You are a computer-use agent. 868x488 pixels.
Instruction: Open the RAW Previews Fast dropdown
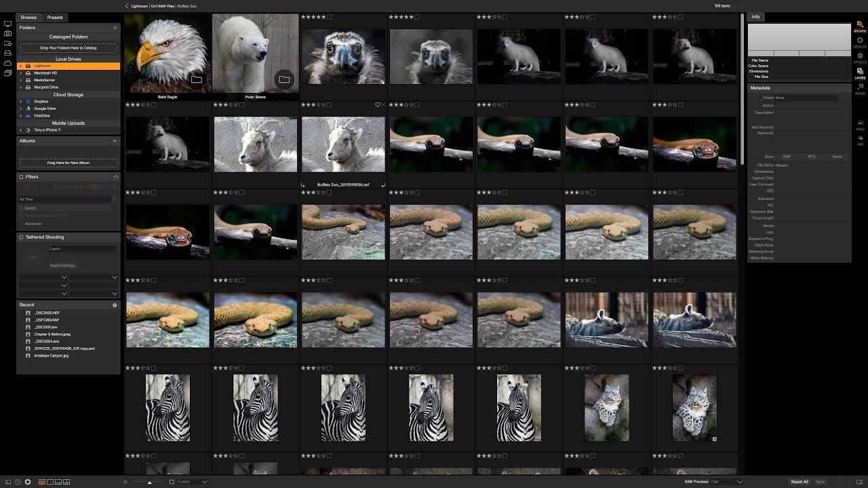pos(726,481)
